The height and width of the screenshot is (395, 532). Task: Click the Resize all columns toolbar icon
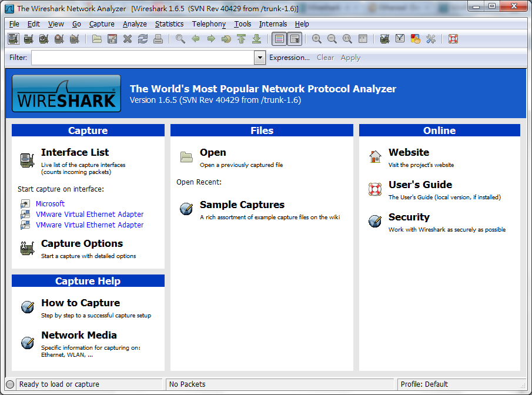pos(363,39)
